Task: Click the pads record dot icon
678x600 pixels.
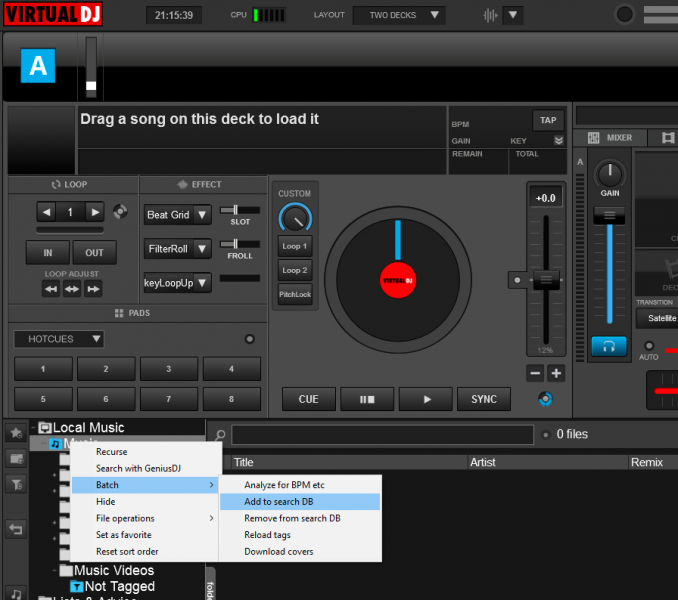Action: coord(249,339)
